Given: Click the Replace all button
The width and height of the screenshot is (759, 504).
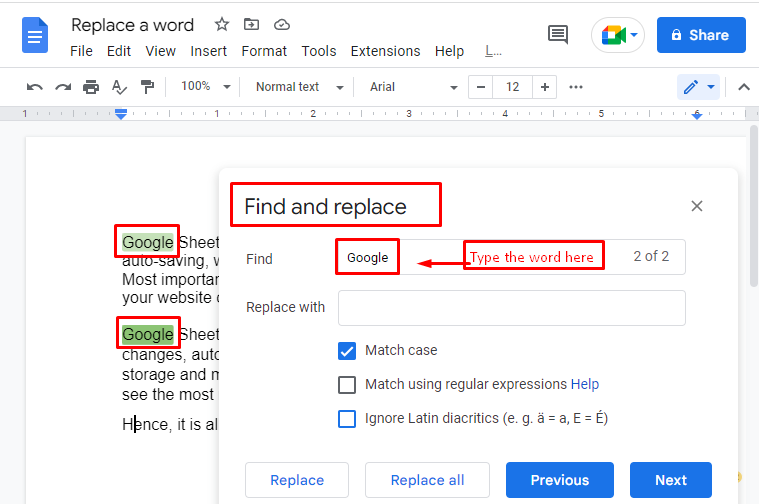Looking at the screenshot, I should (427, 480).
